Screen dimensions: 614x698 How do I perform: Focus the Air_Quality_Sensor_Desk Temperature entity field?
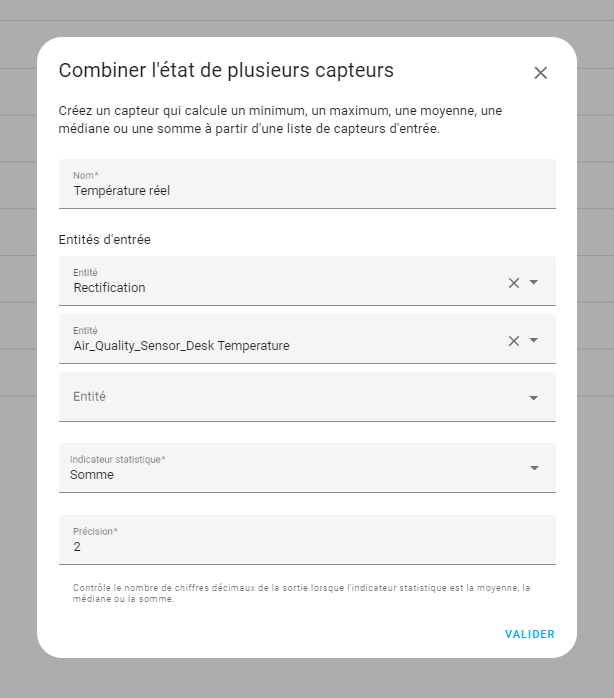(280, 345)
